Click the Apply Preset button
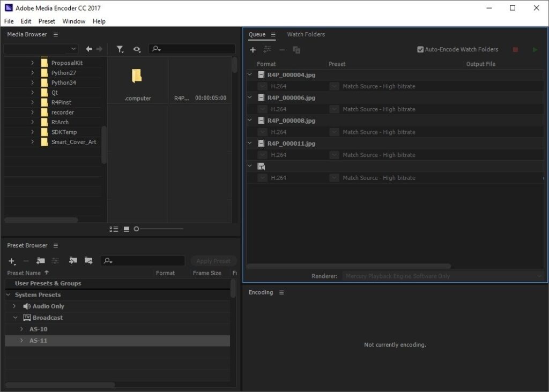The height and width of the screenshot is (392, 549). (x=213, y=261)
